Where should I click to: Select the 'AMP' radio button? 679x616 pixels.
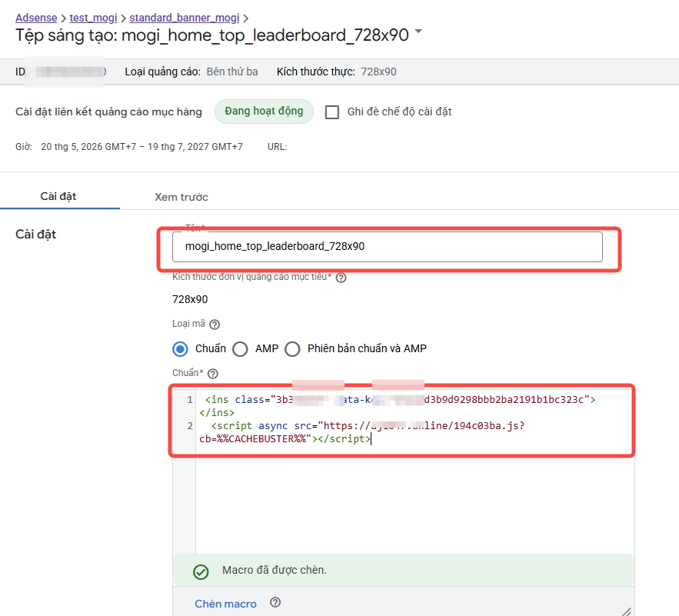coord(240,348)
